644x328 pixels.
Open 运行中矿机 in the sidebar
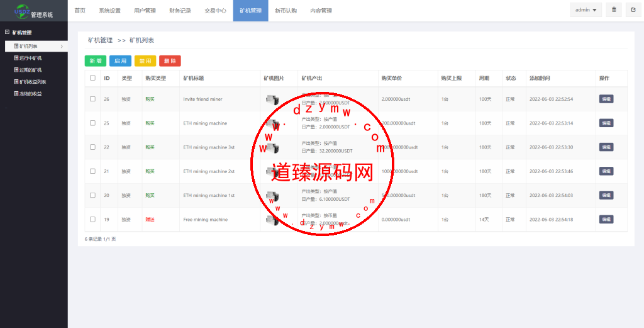(x=28, y=58)
